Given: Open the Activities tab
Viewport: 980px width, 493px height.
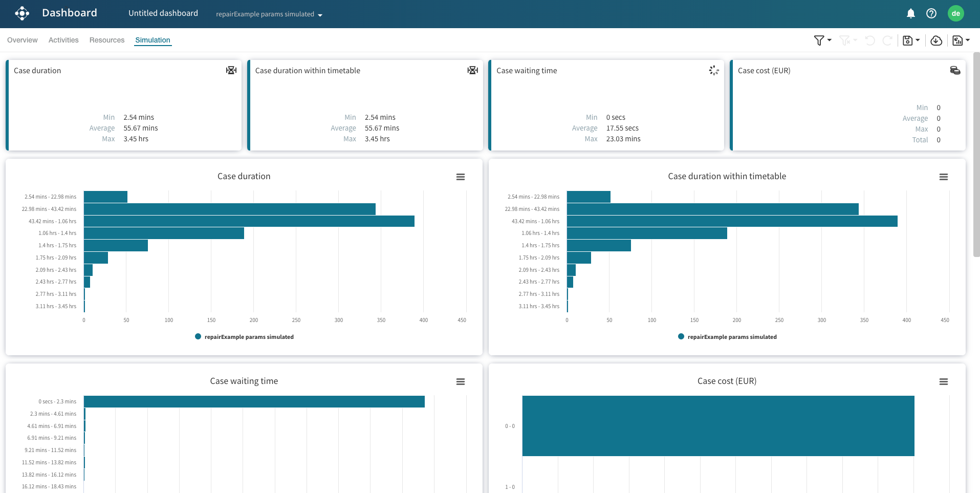Looking at the screenshot, I should coord(63,40).
